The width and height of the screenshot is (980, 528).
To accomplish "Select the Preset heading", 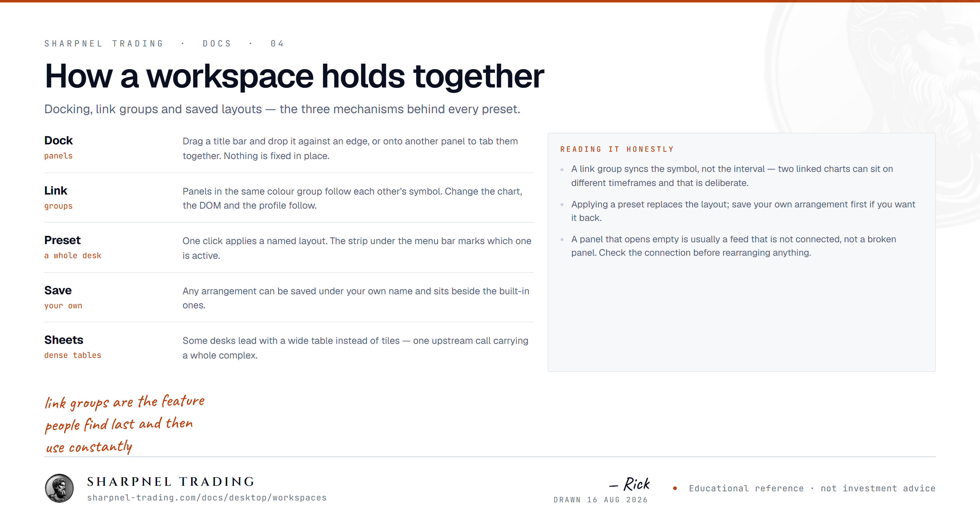I will coord(62,240).
